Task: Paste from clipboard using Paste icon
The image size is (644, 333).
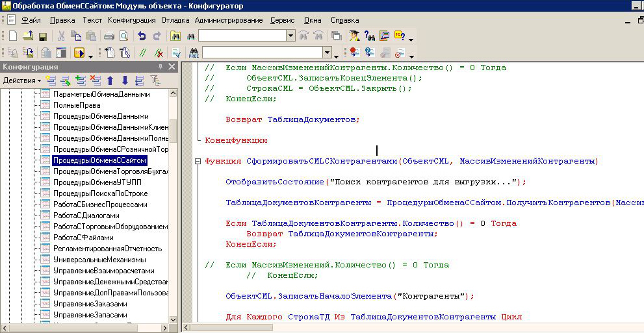Action: [91, 36]
